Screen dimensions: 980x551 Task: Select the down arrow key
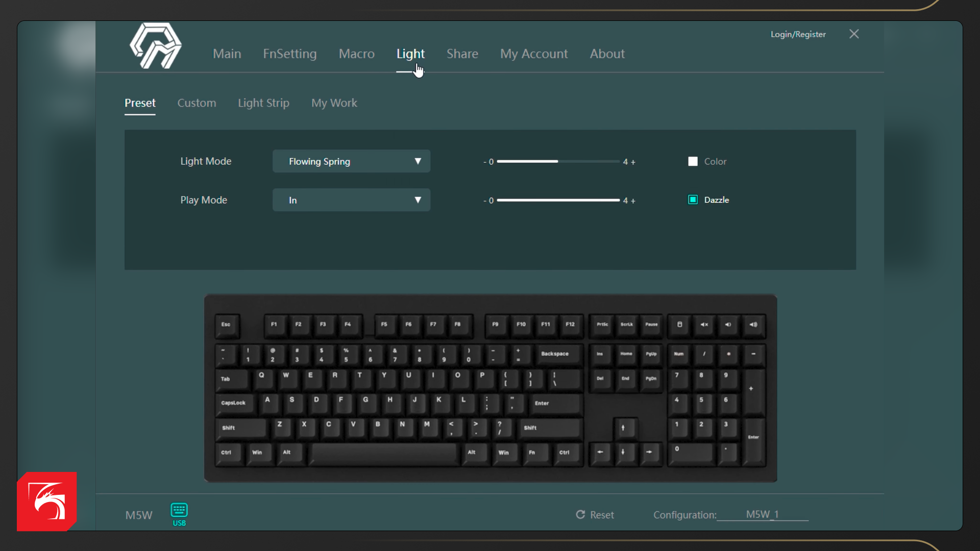625,453
